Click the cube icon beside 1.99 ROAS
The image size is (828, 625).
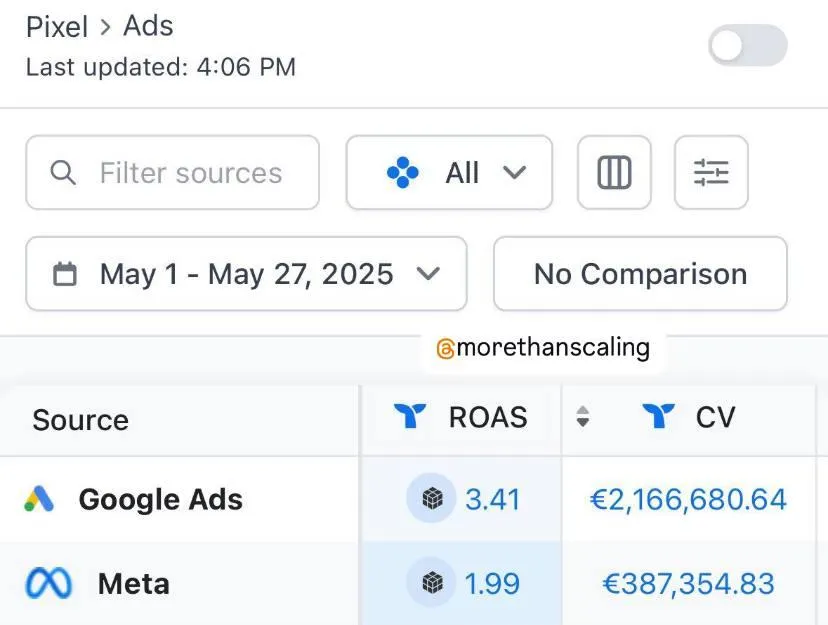pyautogui.click(x=432, y=583)
